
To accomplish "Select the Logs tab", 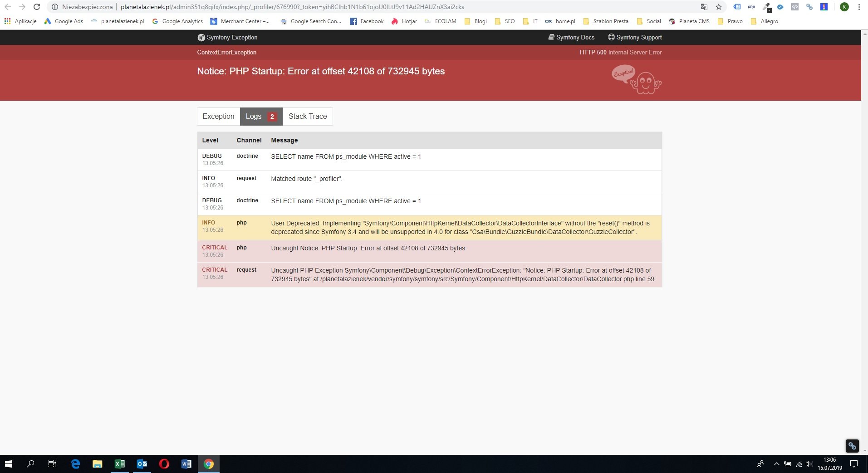I will pyautogui.click(x=261, y=116).
